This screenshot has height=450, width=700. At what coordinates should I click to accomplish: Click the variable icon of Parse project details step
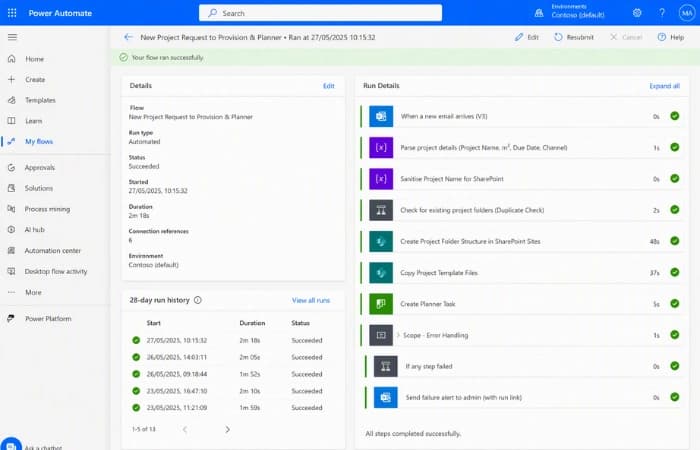click(x=381, y=148)
